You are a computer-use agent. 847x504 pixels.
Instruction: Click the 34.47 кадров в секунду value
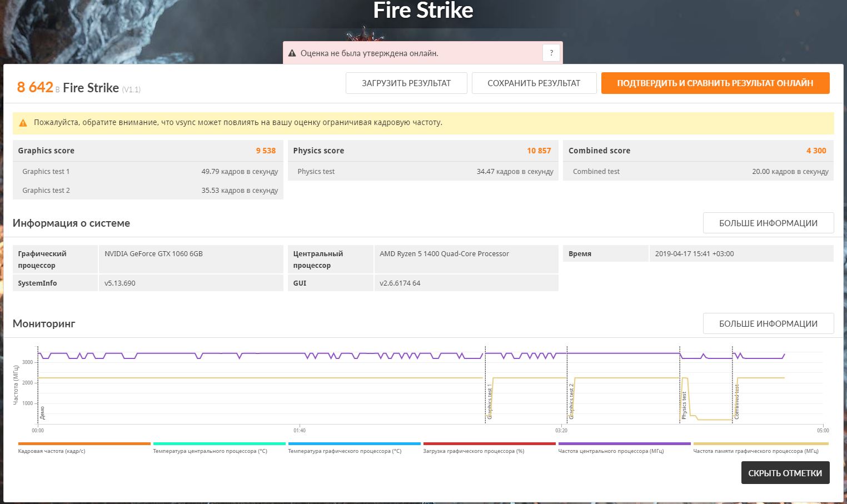pos(515,172)
